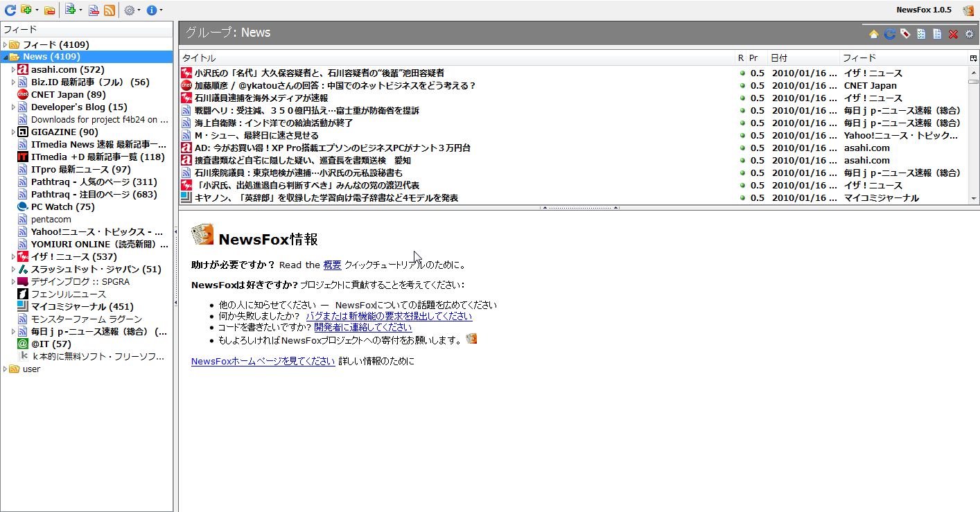Toggle read dot for 海上自衛隊 article
The image size is (980, 512).
(x=742, y=123)
